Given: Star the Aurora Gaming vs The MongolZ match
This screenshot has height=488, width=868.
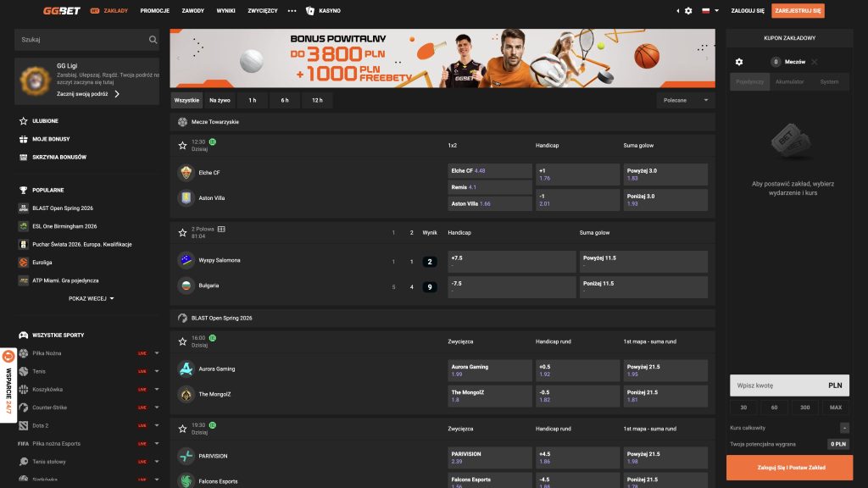Looking at the screenshot, I should pyautogui.click(x=182, y=341).
